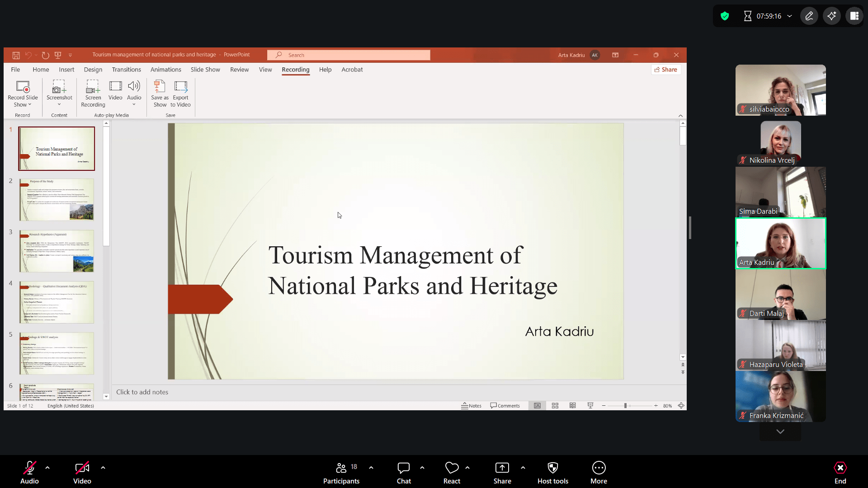Screen dimensions: 868x488
Task: Toggle Notes pane in status bar
Action: (471, 406)
